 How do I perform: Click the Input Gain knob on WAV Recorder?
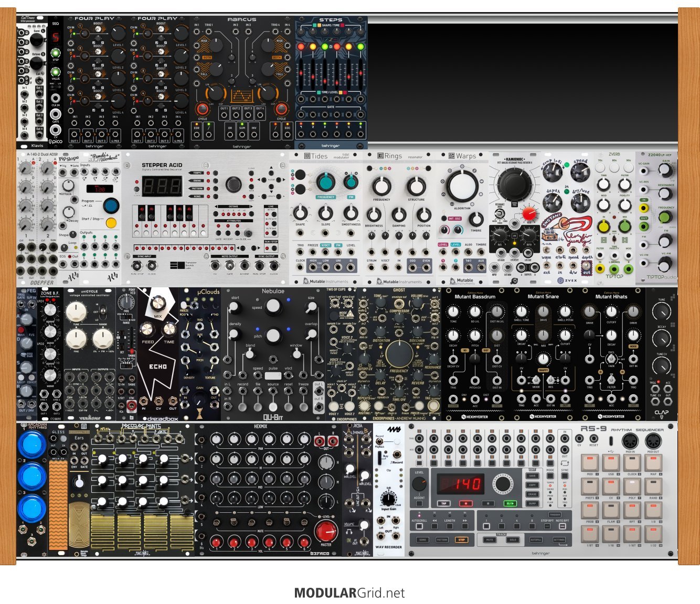[389, 499]
